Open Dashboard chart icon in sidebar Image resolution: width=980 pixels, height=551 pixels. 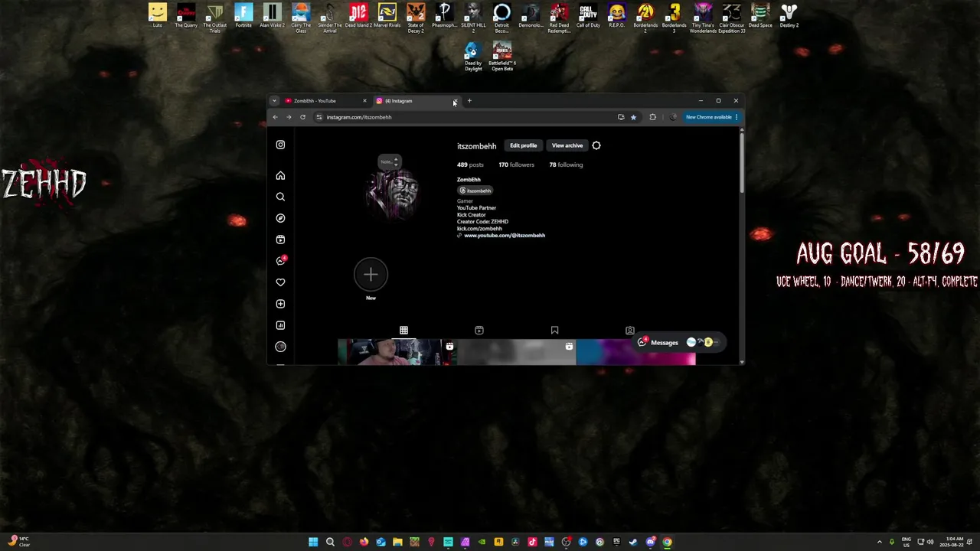point(280,325)
